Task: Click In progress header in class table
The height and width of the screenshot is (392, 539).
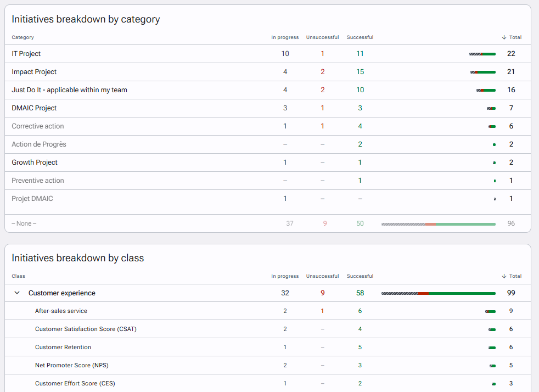Action: [x=285, y=276]
